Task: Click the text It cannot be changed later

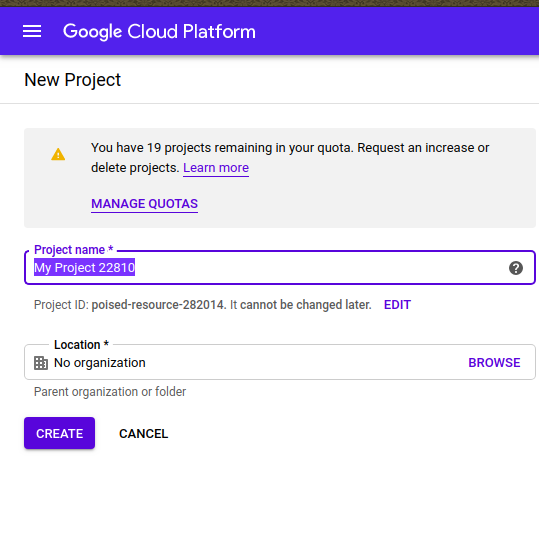Action: click(x=301, y=305)
